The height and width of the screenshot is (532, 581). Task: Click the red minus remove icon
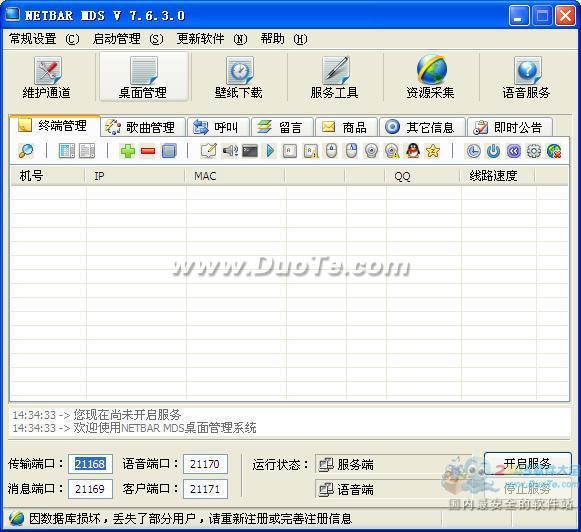tap(148, 151)
